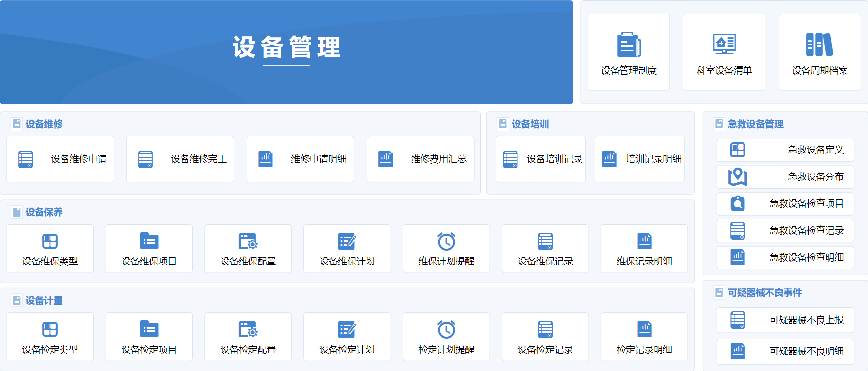Open 急救设备检查记录 label
The image size is (868, 371).
pyautogui.click(x=806, y=231)
